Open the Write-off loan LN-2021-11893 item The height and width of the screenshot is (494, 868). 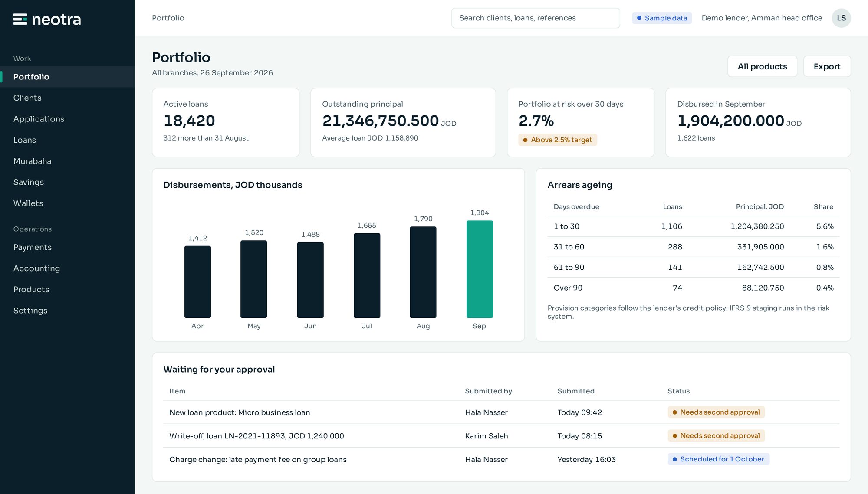[x=501, y=436]
